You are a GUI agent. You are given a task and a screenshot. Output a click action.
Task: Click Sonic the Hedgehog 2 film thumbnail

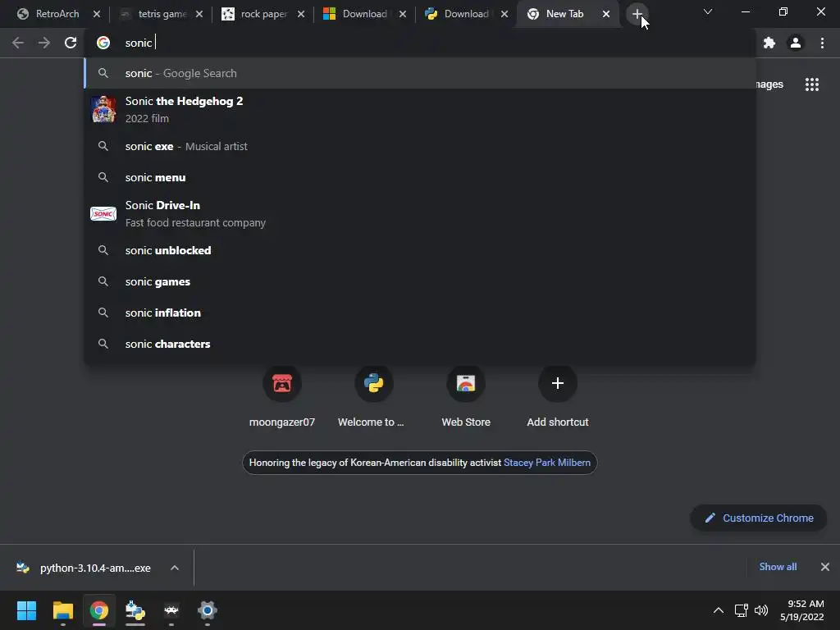pyautogui.click(x=103, y=109)
